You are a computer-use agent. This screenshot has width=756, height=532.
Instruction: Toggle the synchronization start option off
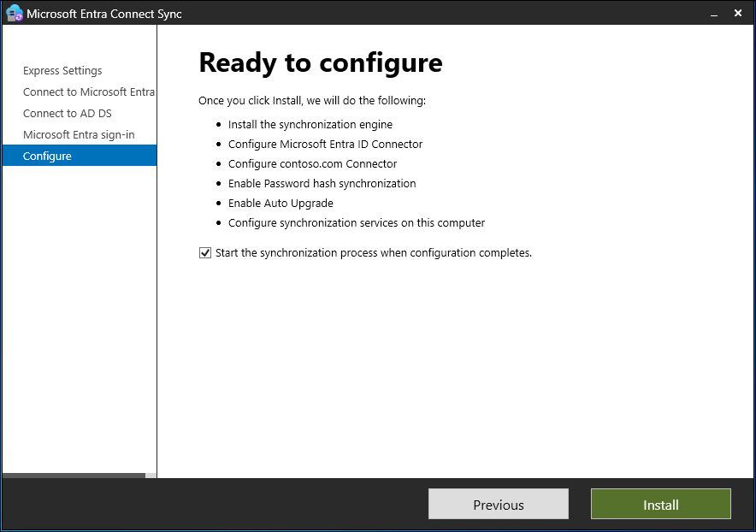tap(204, 252)
